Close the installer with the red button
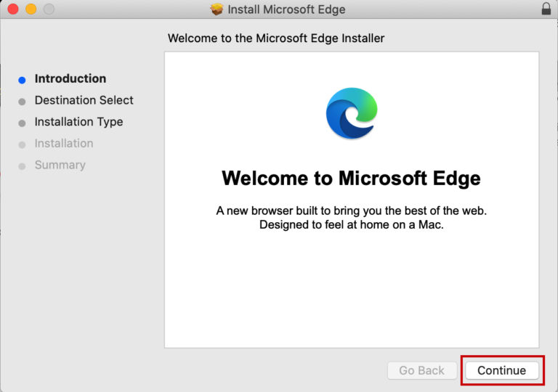 pyautogui.click(x=13, y=9)
